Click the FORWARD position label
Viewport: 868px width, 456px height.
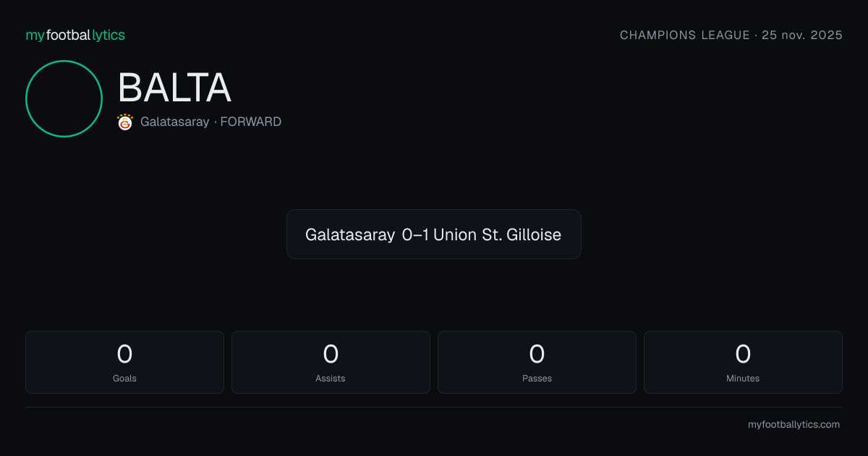(250, 122)
